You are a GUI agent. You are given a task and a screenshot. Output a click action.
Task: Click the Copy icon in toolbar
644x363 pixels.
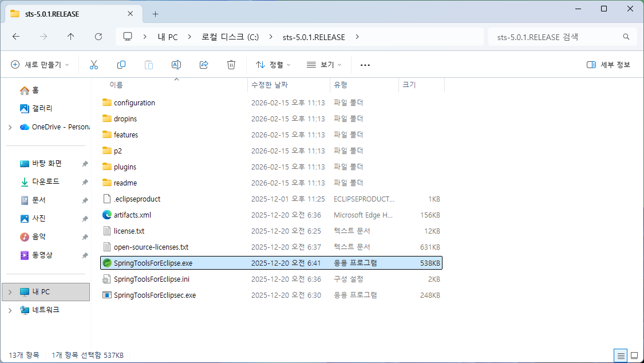pos(121,65)
